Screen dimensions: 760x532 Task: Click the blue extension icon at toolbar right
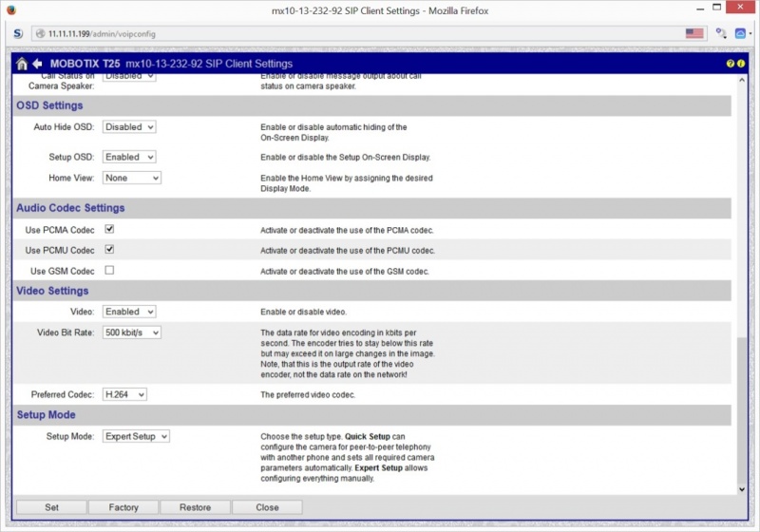point(740,33)
